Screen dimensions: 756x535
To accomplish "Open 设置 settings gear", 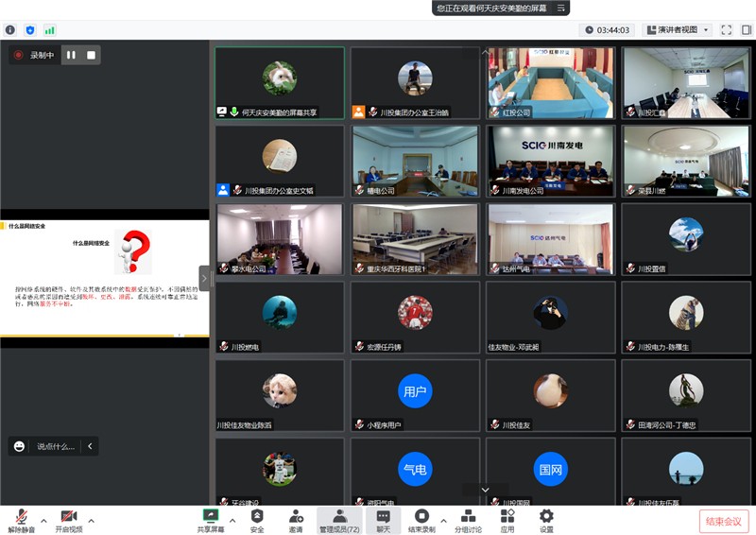I will [x=546, y=516].
